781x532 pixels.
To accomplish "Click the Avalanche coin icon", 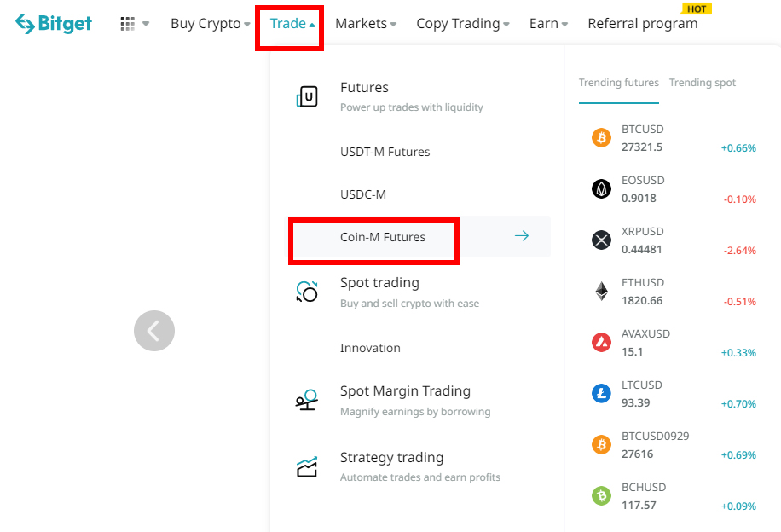I will click(x=601, y=342).
